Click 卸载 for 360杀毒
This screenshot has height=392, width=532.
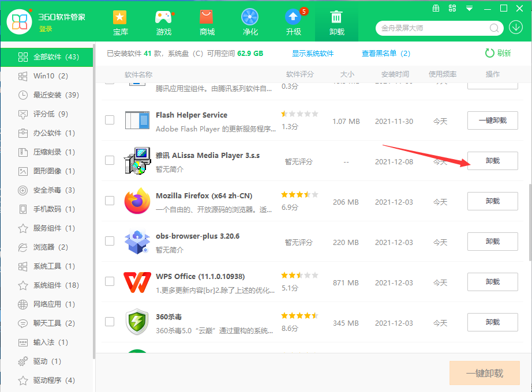coord(493,322)
